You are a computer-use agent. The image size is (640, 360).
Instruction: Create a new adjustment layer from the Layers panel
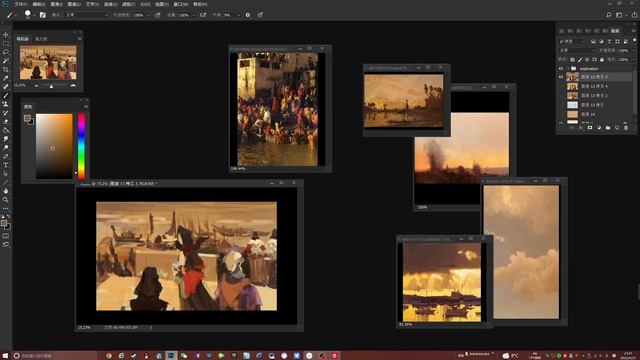[599, 128]
